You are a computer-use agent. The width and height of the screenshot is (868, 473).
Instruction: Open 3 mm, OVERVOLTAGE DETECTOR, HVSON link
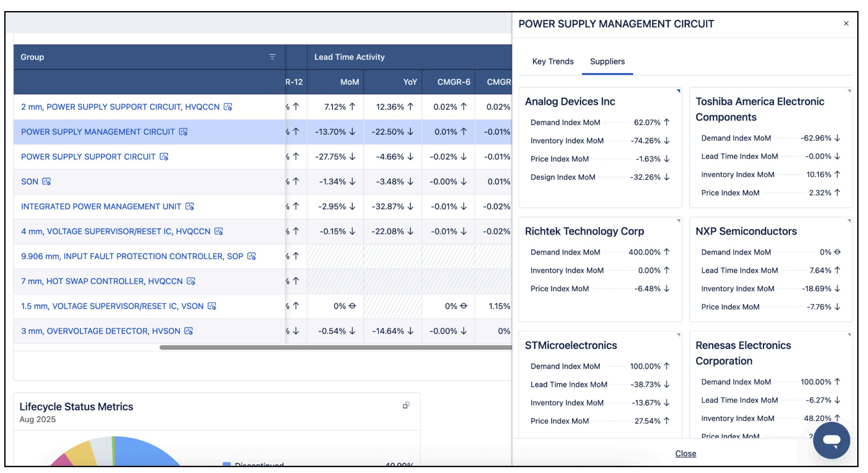click(101, 331)
